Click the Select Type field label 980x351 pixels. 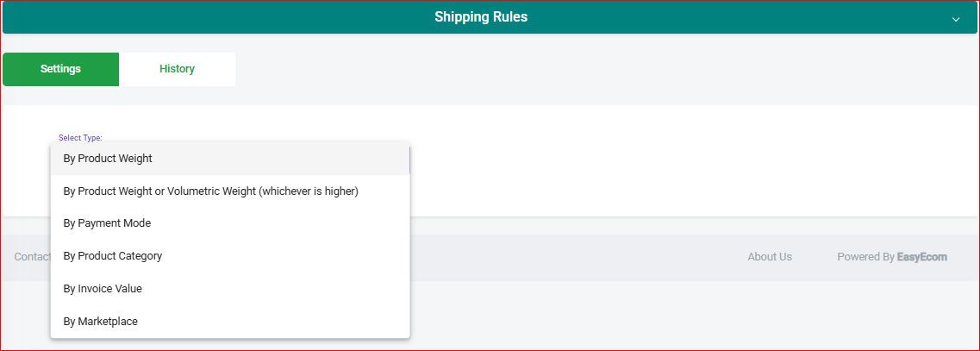click(x=80, y=138)
